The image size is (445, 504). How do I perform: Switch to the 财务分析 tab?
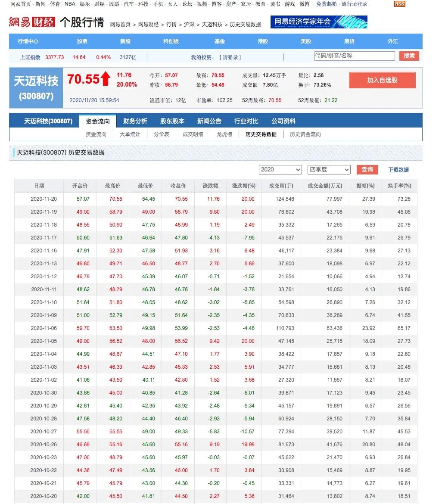click(x=135, y=121)
